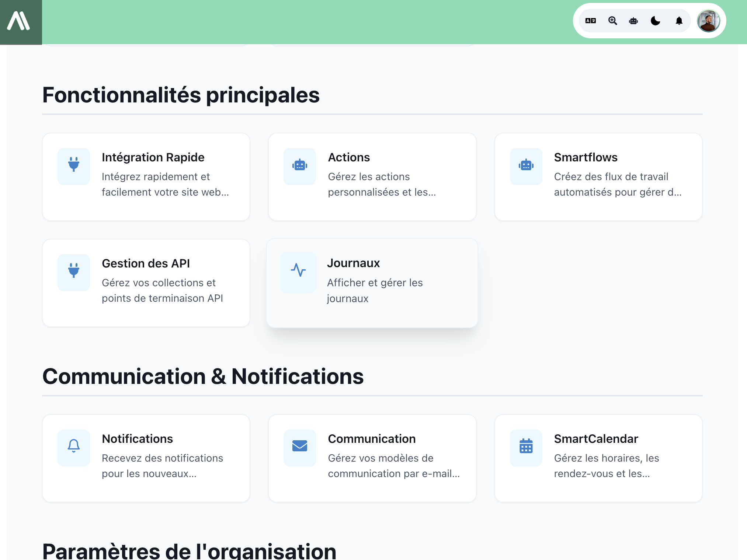Open the robot assistant icon in header
The height and width of the screenshot is (560, 747).
point(633,21)
